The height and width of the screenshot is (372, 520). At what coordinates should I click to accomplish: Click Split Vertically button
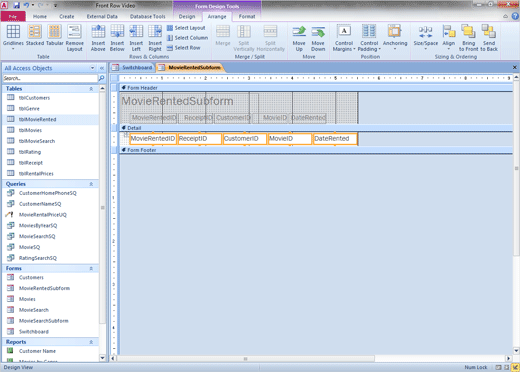244,38
